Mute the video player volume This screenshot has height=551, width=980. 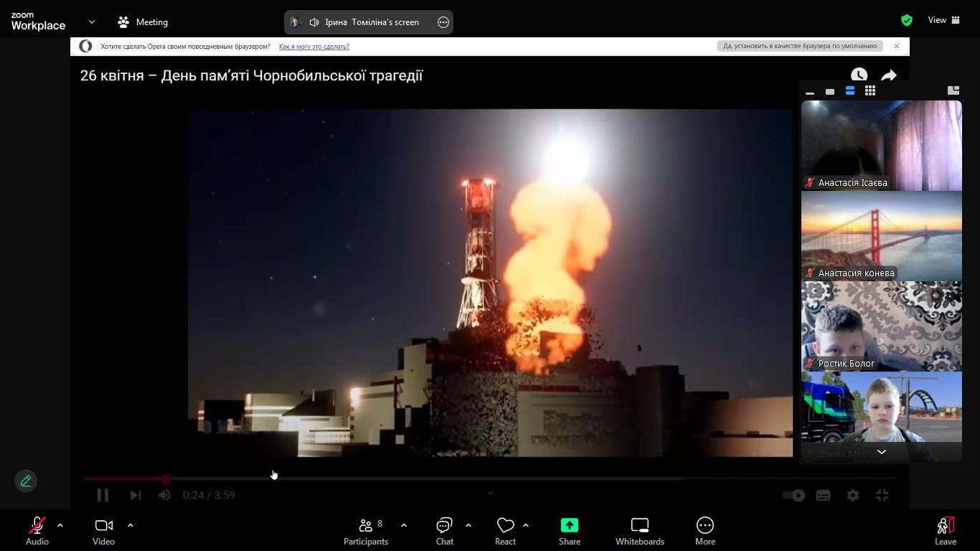click(164, 495)
